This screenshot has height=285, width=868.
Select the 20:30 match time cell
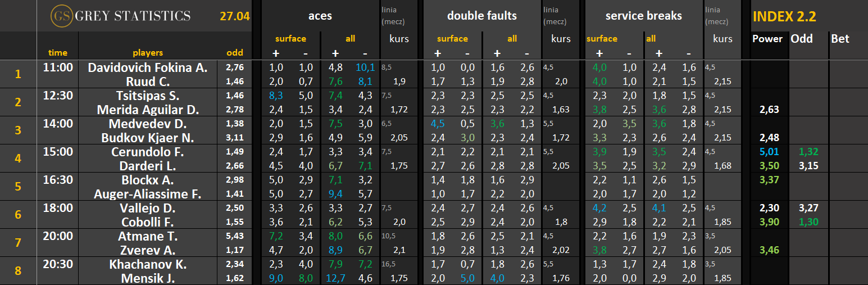pos(58,264)
